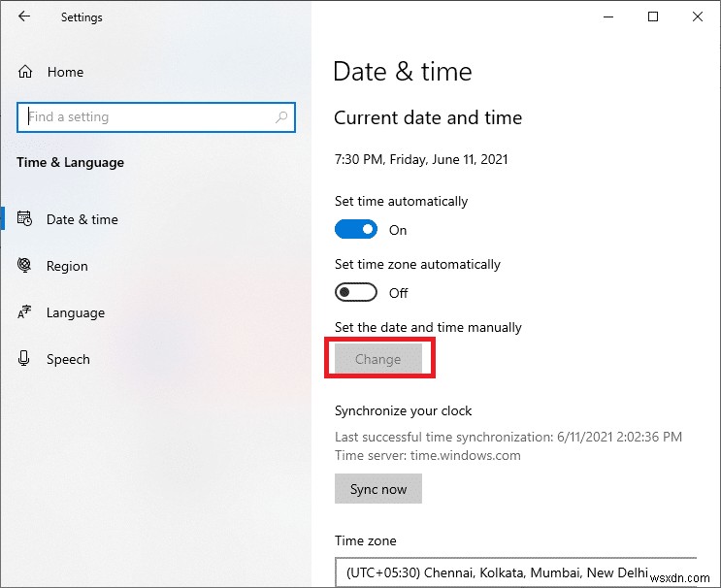Maximize the Settings window

pos(653,17)
